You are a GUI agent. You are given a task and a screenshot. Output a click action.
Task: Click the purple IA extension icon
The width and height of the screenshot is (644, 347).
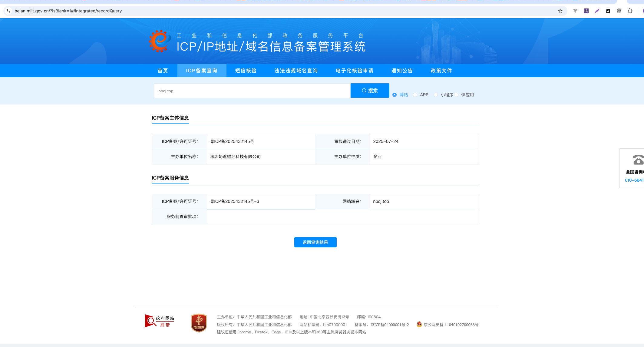pyautogui.click(x=586, y=11)
